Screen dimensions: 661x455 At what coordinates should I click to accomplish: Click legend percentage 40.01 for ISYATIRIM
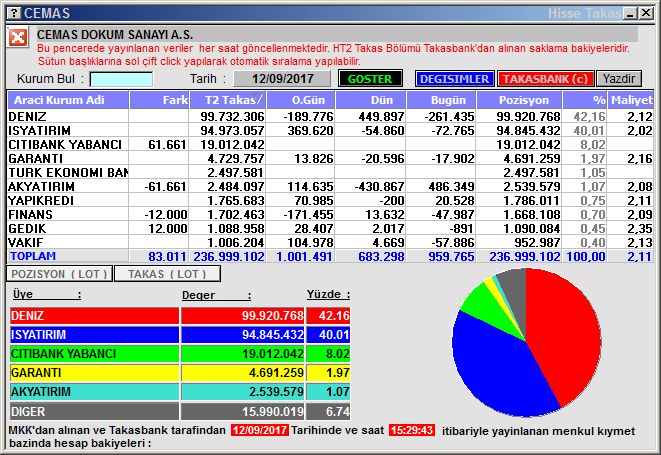click(334, 335)
